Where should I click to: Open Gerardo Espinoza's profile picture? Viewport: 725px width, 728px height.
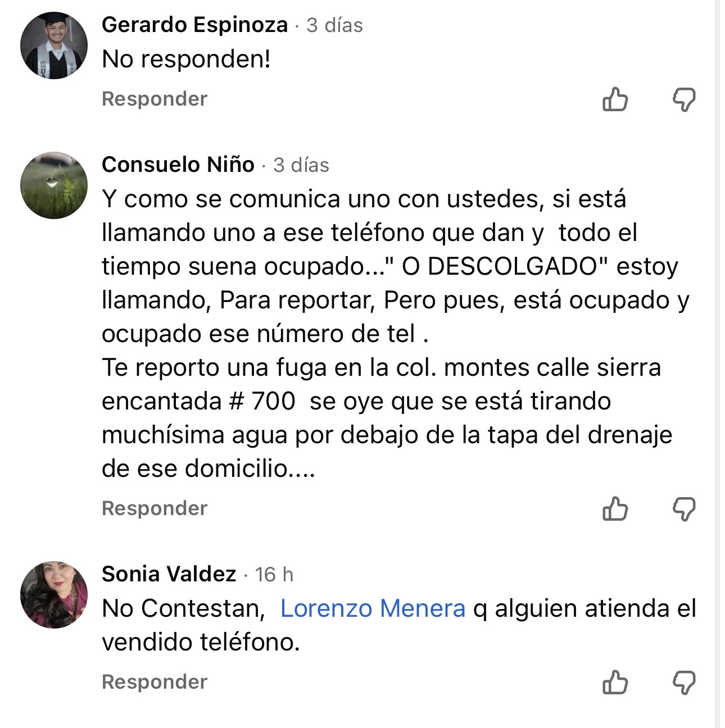point(54,46)
